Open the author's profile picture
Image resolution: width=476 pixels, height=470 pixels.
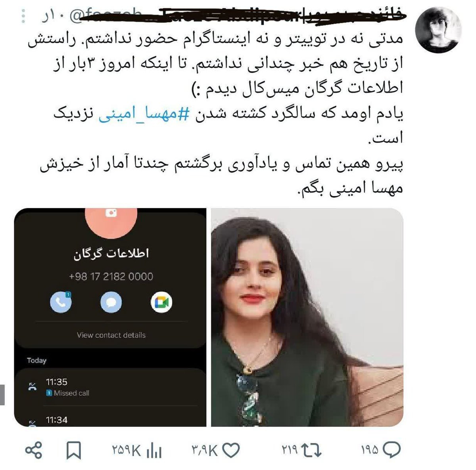(438, 30)
